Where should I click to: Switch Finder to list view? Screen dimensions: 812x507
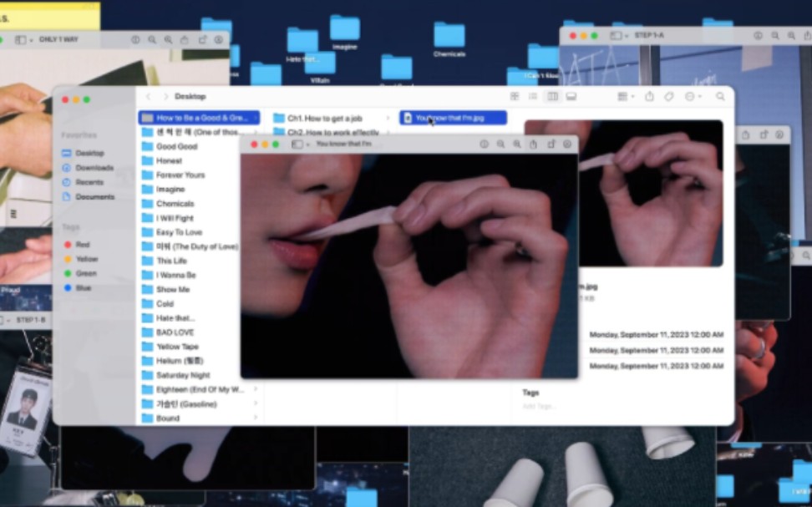533,97
